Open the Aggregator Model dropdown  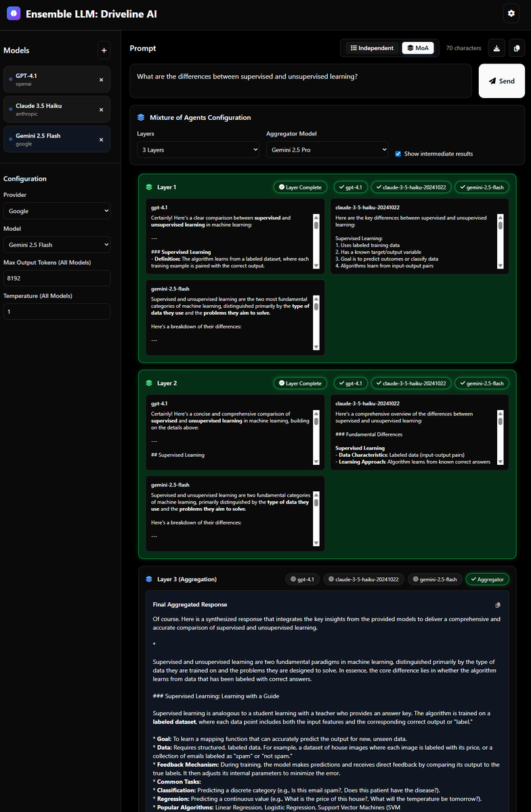327,150
